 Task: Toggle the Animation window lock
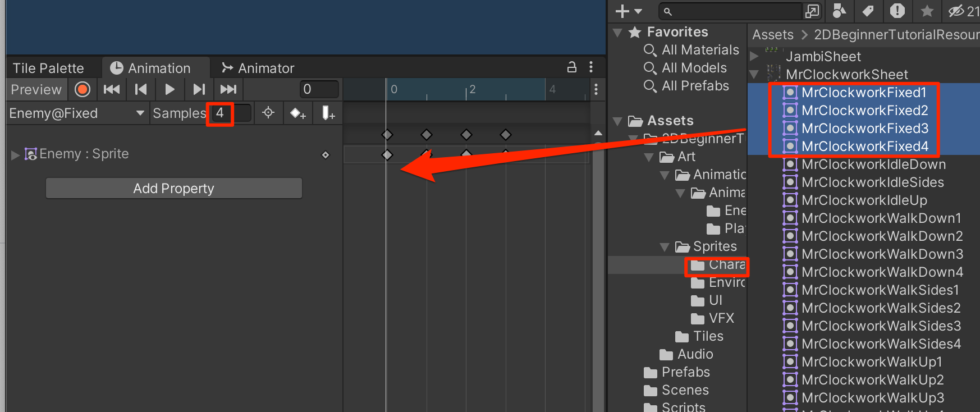coord(572,67)
